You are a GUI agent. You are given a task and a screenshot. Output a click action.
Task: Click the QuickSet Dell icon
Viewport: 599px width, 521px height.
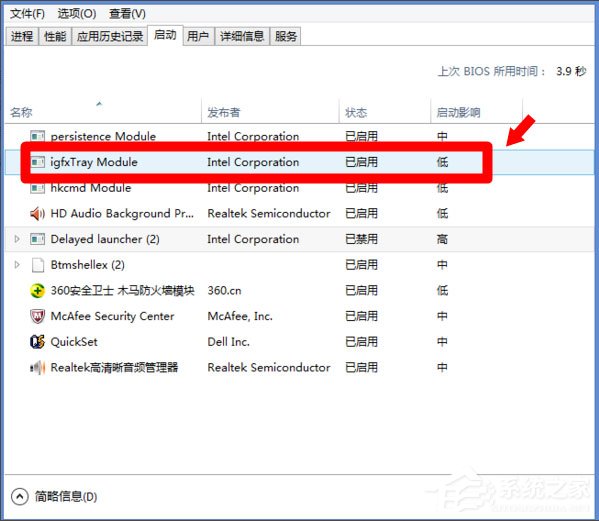[37, 342]
